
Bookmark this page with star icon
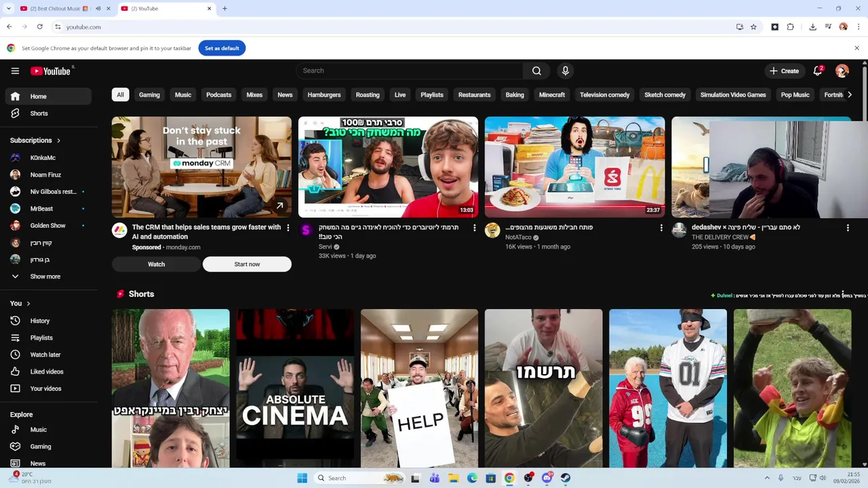[x=753, y=27]
